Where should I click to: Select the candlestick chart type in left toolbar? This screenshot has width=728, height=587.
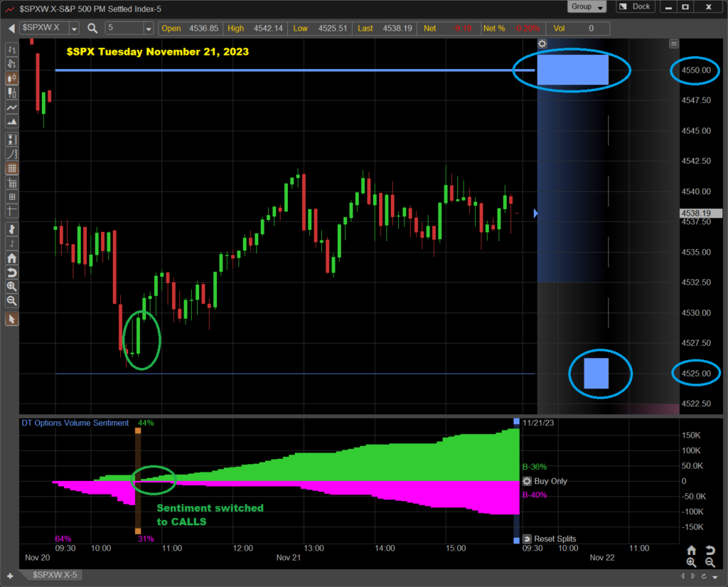coord(12,78)
